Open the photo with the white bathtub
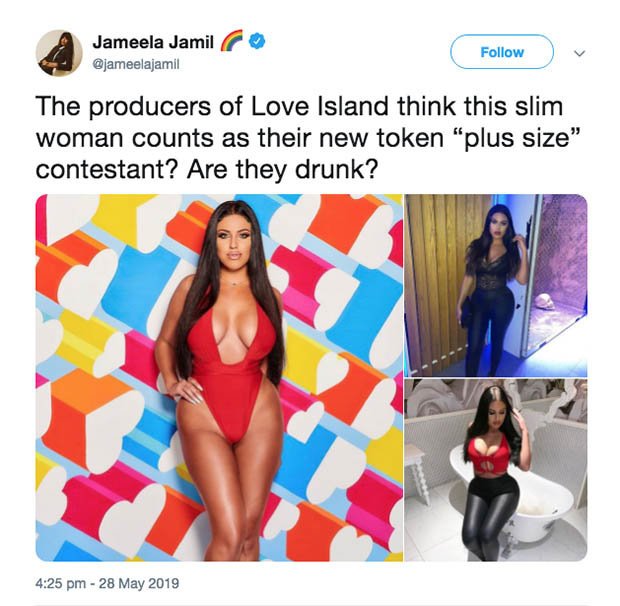The image size is (620, 606). pos(496,470)
